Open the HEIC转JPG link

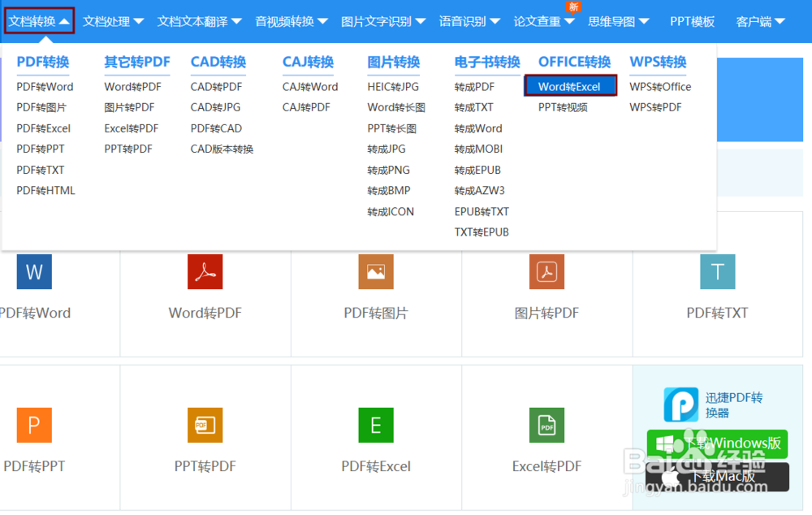coord(393,87)
